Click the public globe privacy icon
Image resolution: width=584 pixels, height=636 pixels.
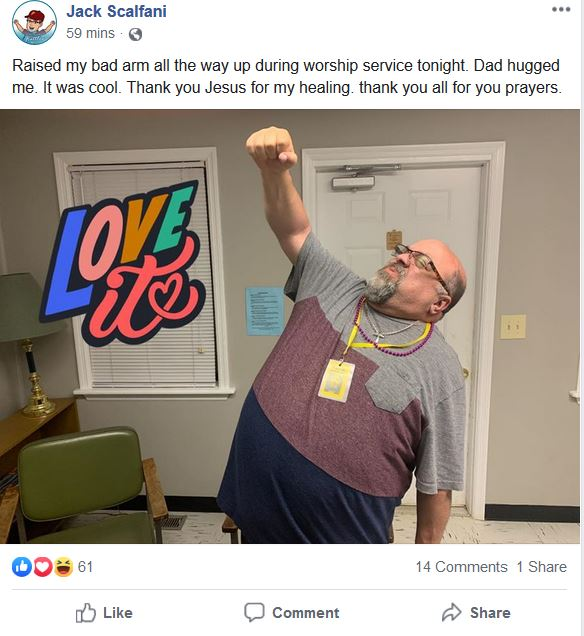click(135, 34)
